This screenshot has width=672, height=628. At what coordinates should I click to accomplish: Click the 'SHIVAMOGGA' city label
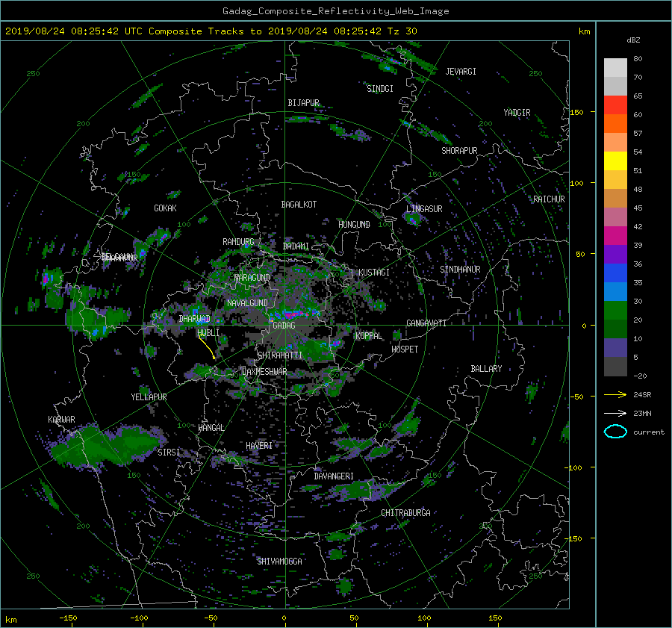tap(279, 562)
